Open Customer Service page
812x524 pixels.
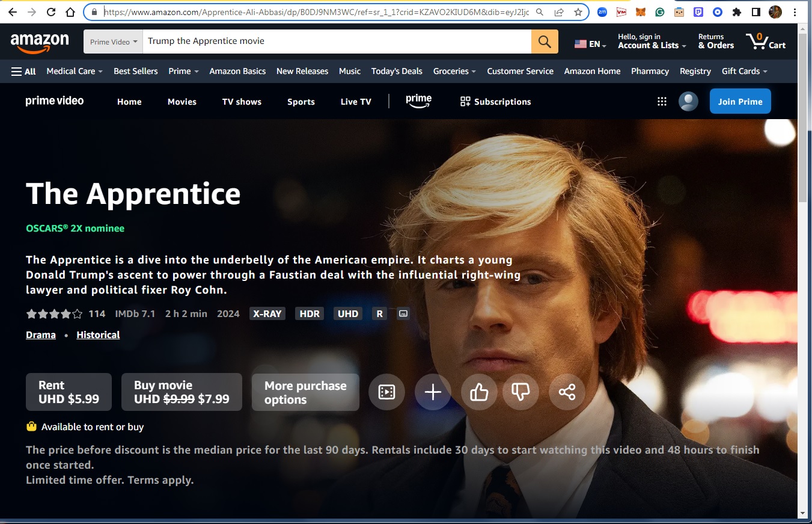[520, 71]
